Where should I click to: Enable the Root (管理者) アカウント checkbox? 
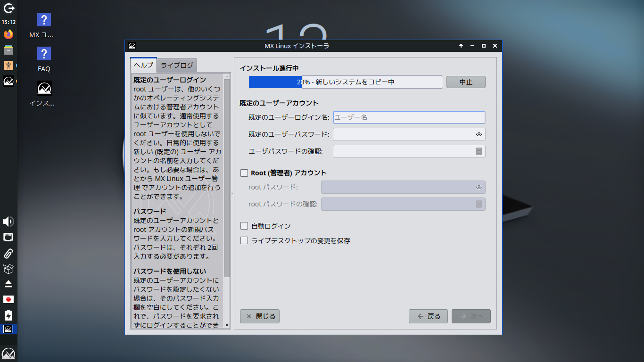pos(244,173)
